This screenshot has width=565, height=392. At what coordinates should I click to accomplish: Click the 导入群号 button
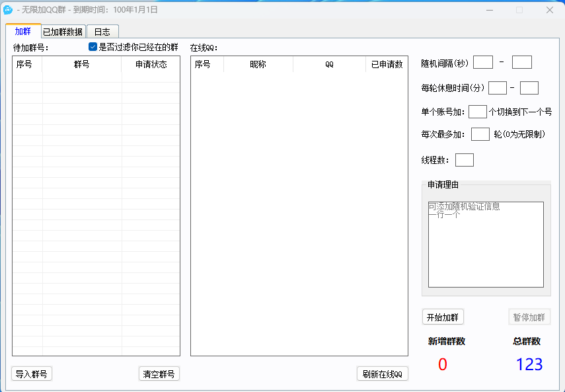[x=32, y=373]
